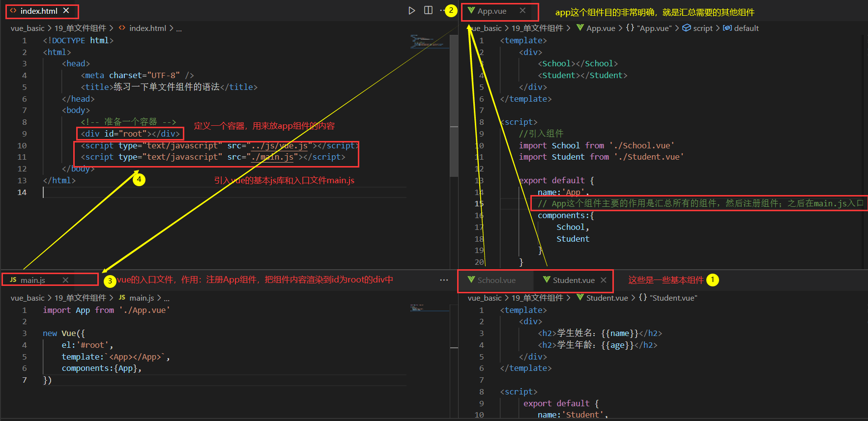This screenshot has width=868, height=421.
Task: Open More Actions menu in main.js pane
Action: (x=444, y=280)
